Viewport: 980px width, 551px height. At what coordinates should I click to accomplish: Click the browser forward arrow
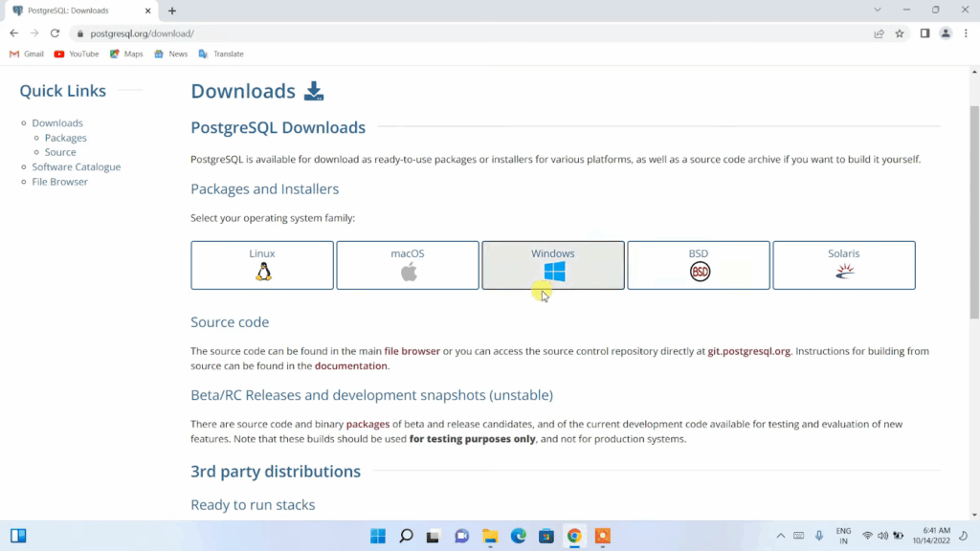[34, 33]
